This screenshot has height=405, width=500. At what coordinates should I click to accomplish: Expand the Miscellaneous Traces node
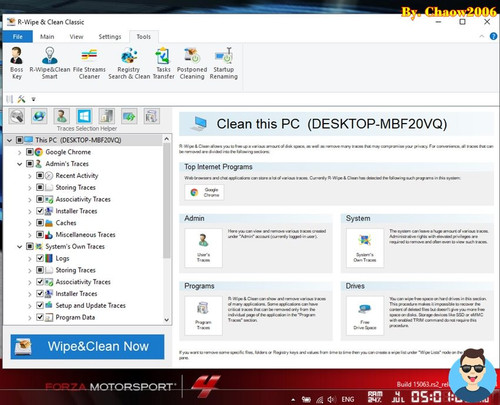click(x=29, y=235)
